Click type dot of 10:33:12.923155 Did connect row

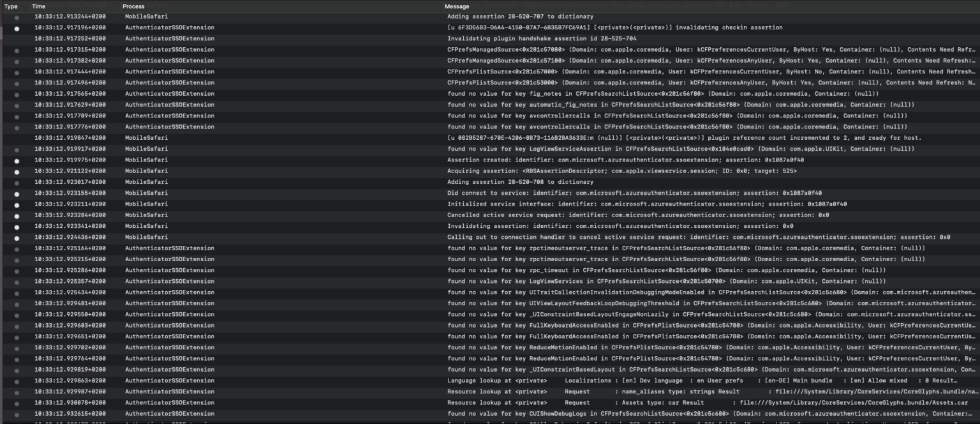[17, 193]
